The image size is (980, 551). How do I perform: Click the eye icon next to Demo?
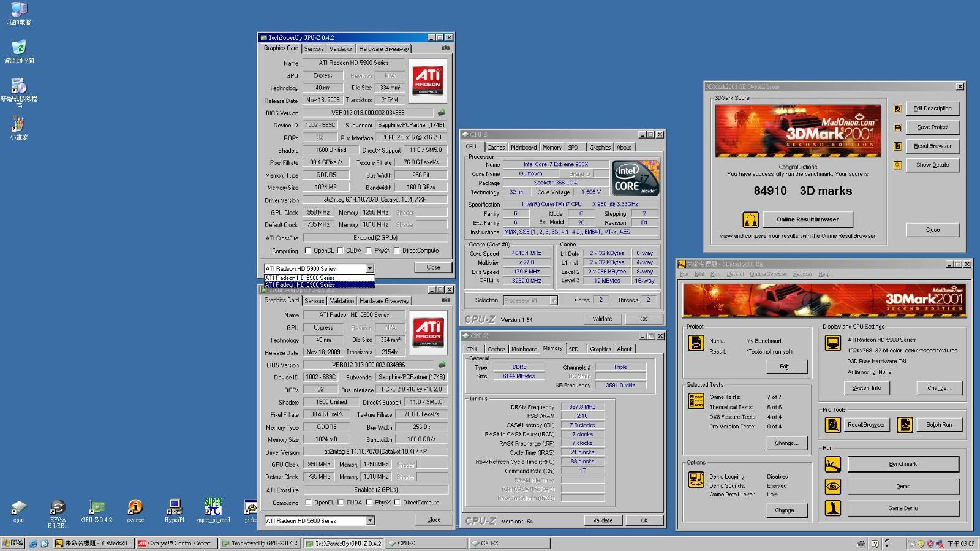832,487
